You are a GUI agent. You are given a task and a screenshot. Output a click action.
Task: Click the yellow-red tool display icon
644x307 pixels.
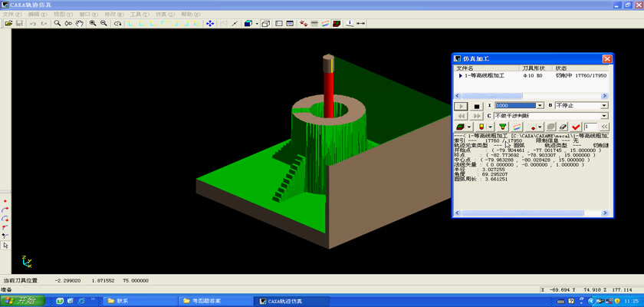[481, 127]
